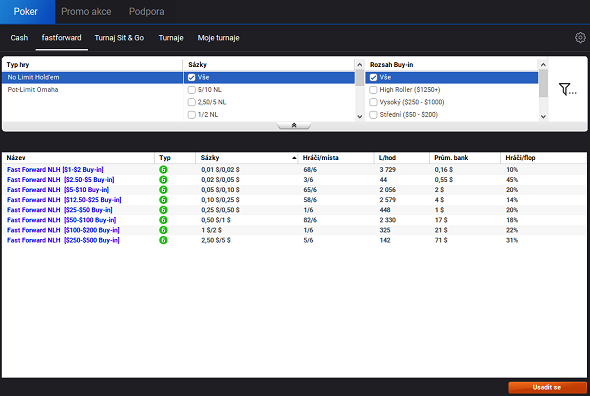Click the 45% players per flop value

coord(512,180)
